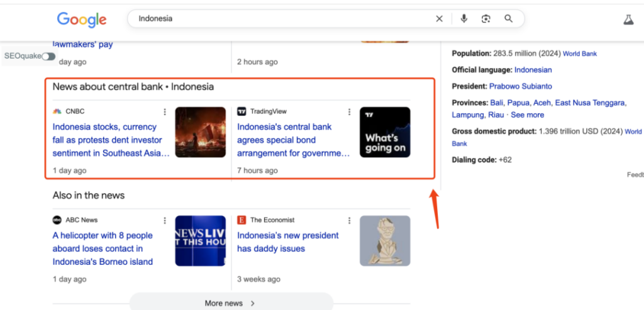This screenshot has width=644, height=310.
Task: Expand More news results
Action: pos(230,303)
